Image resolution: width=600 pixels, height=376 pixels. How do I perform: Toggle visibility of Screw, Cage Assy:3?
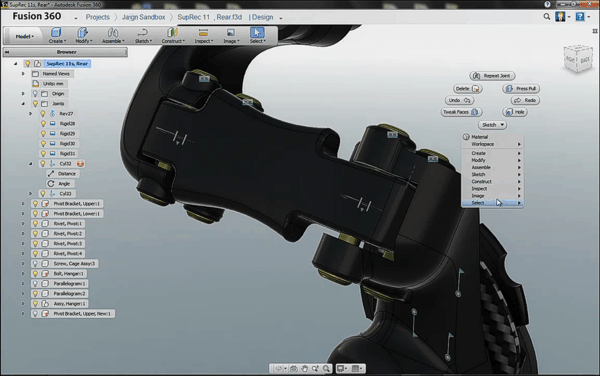(x=35, y=264)
